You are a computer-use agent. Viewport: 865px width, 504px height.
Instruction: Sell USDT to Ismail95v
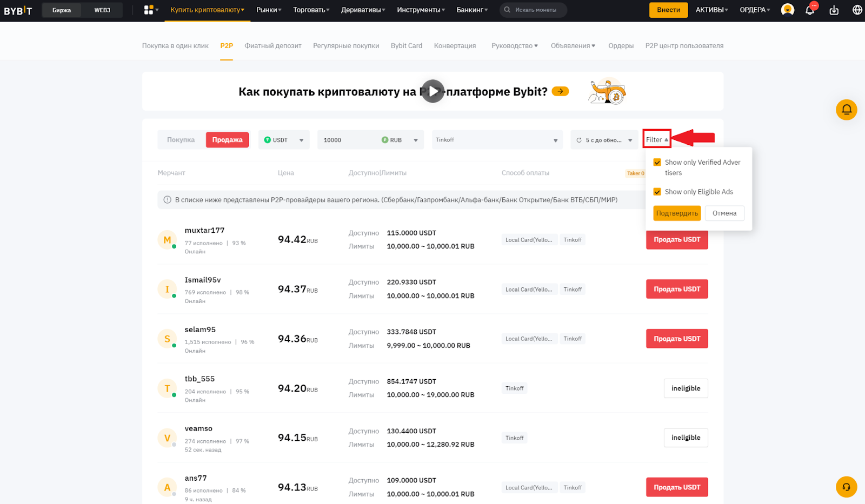click(677, 289)
